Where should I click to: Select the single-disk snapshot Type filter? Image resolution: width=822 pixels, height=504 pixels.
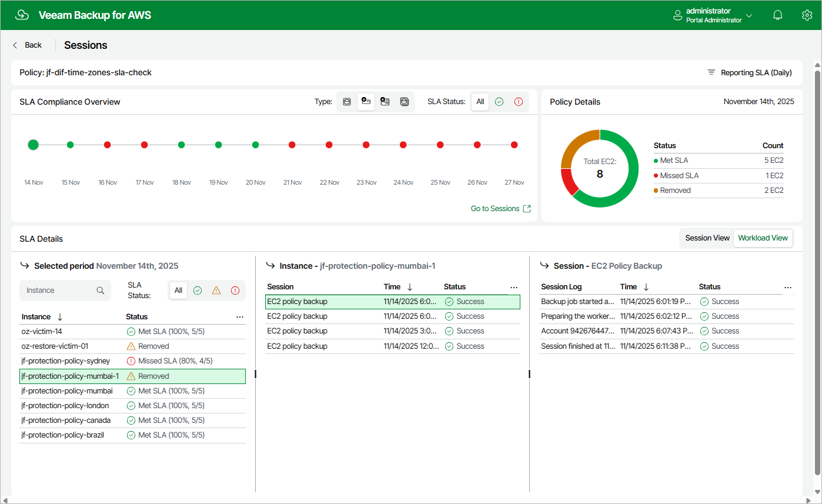(x=347, y=102)
